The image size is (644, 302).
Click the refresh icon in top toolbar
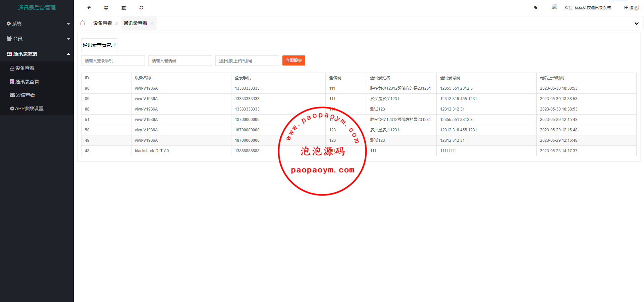141,8
